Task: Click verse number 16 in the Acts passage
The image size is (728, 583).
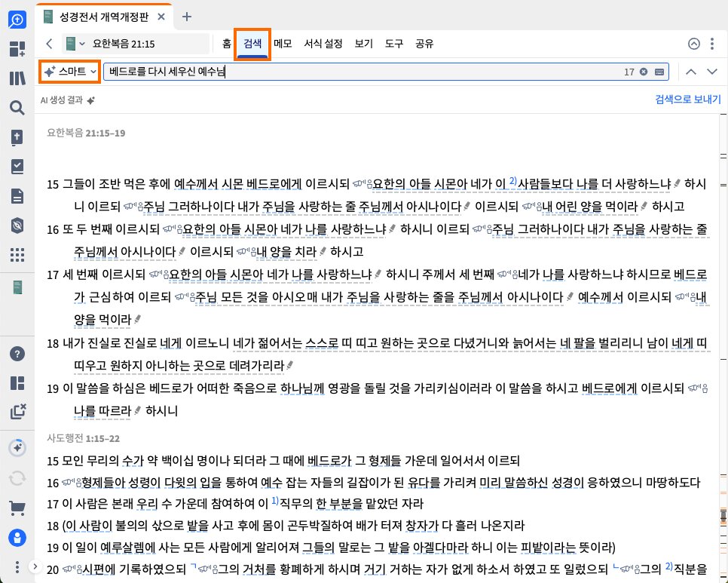Action: [53, 483]
